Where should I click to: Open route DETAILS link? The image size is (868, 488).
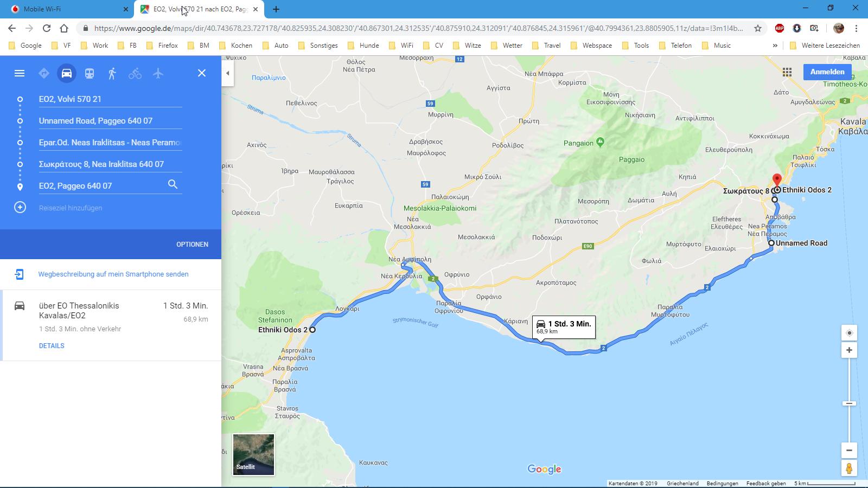[x=52, y=346]
